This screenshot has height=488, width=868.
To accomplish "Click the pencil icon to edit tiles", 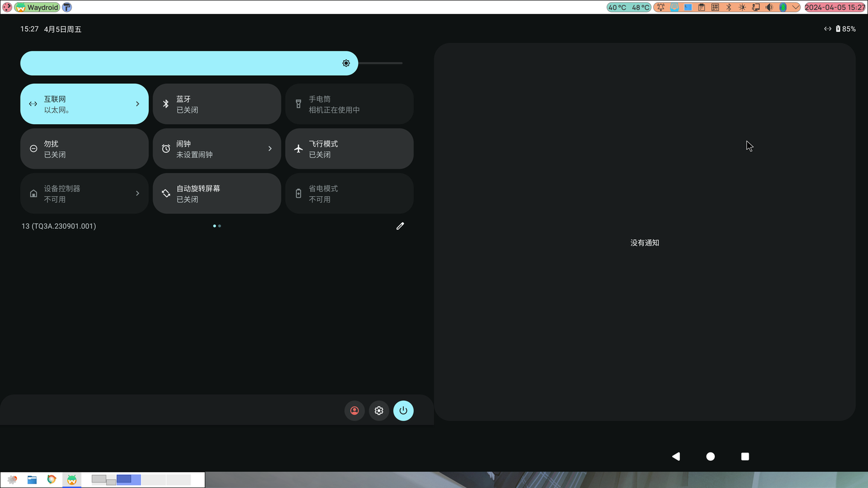I will point(400,226).
